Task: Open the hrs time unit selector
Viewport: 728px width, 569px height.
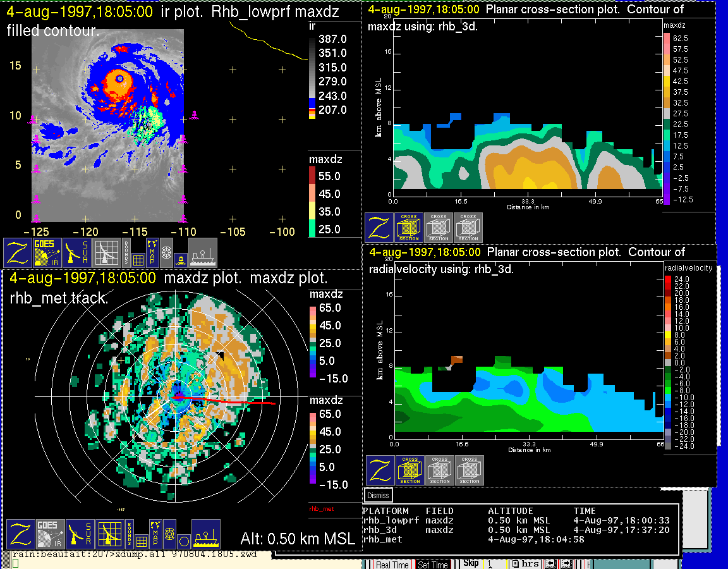Action: (525, 564)
